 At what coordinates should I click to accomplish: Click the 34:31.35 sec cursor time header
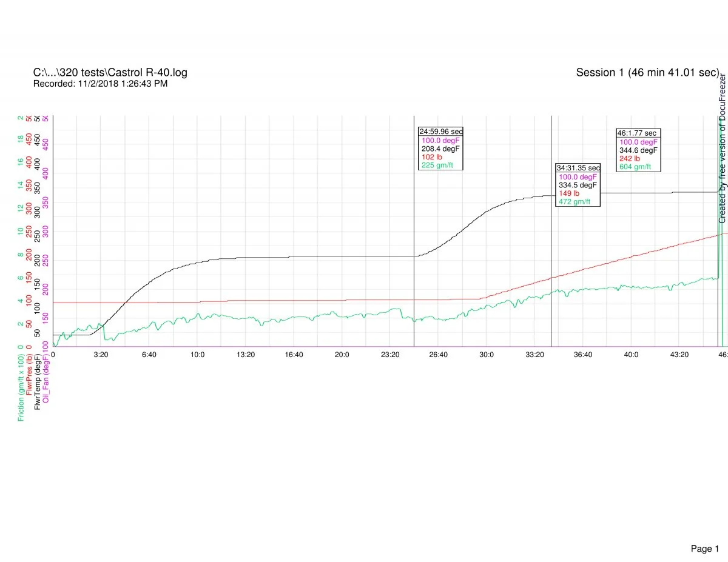(x=578, y=167)
